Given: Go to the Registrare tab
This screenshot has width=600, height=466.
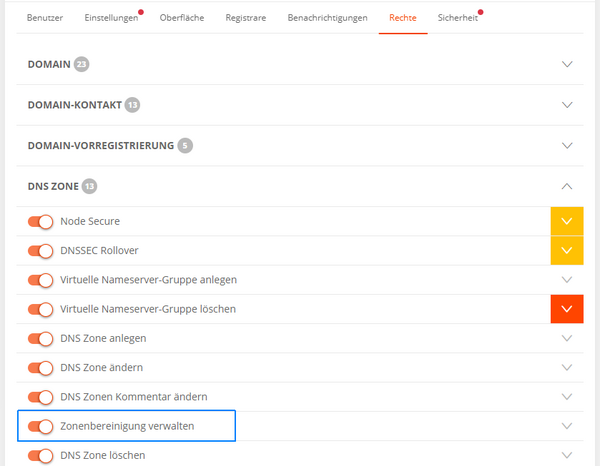Looking at the screenshot, I should click(246, 18).
